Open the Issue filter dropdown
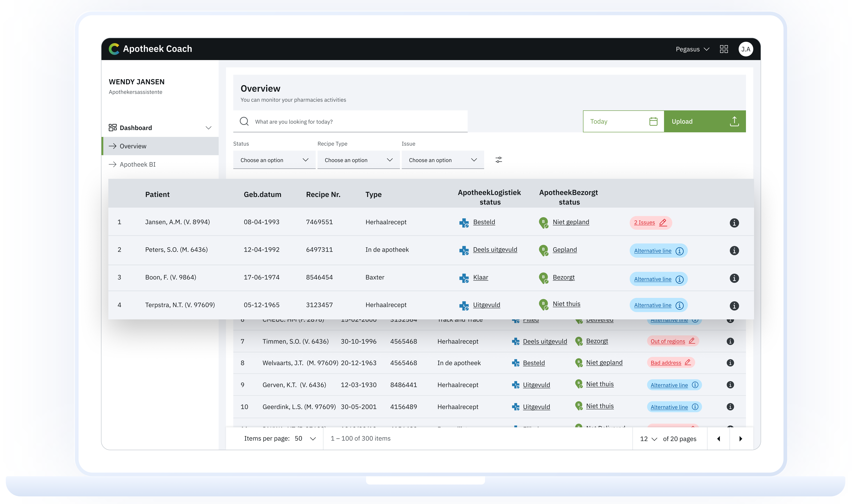852x504 pixels. click(x=442, y=160)
